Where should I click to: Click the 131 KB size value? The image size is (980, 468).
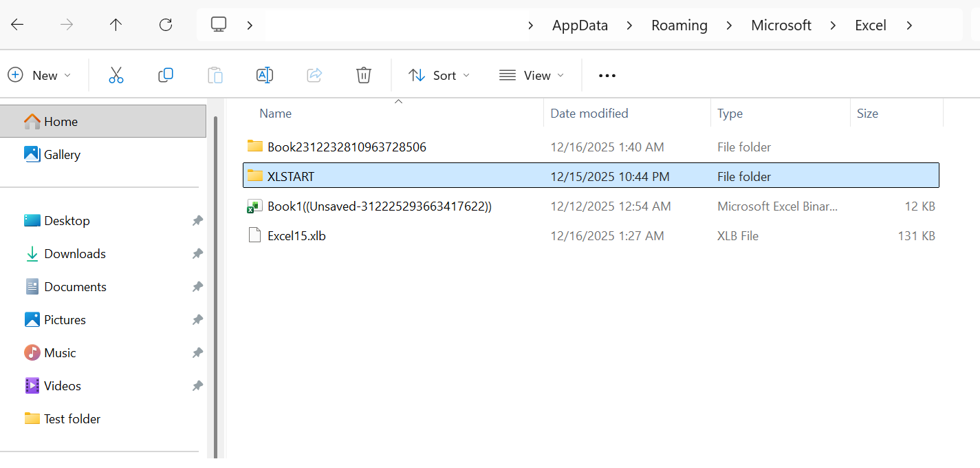coord(916,235)
